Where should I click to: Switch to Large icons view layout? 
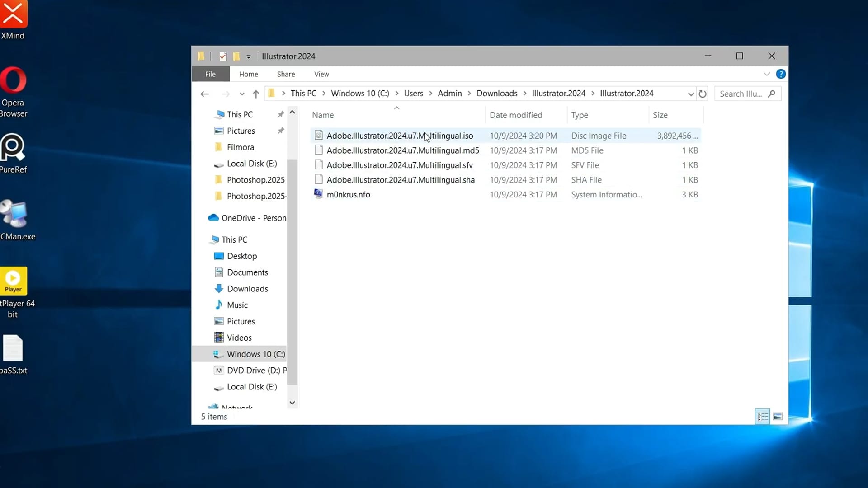pyautogui.click(x=778, y=417)
